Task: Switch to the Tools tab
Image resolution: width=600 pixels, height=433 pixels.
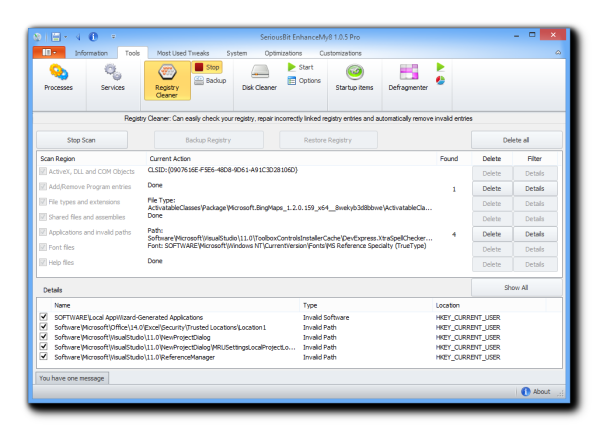Action: coord(132,53)
